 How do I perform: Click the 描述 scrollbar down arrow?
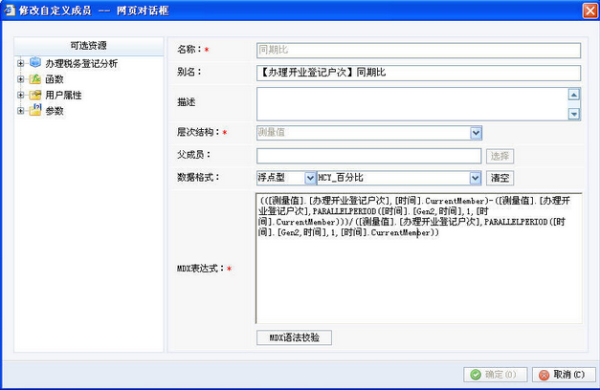[x=574, y=113]
